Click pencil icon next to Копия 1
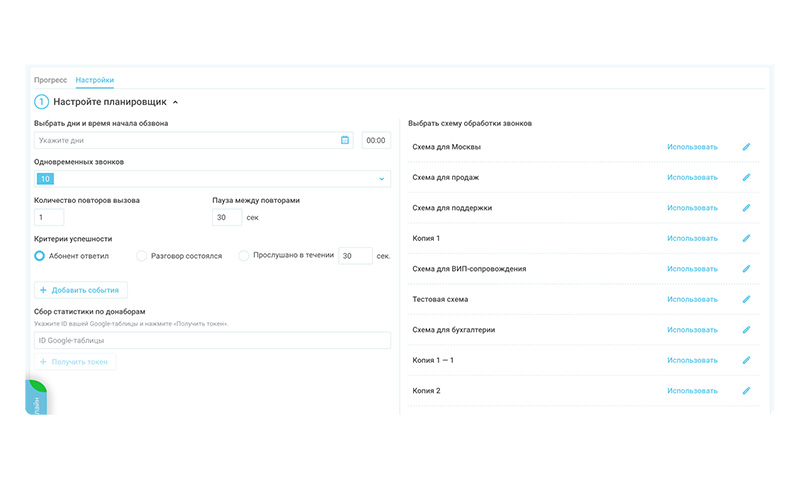The width and height of the screenshot is (800, 480). point(746,238)
